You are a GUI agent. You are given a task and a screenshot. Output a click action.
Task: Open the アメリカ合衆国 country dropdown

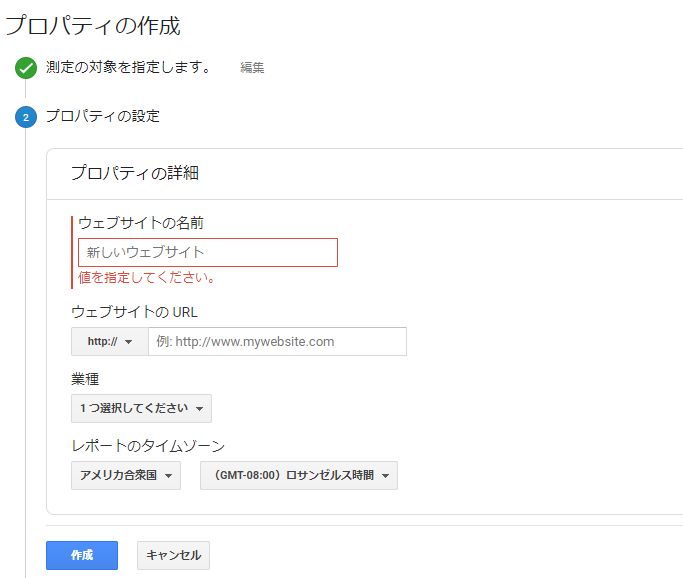click(126, 475)
